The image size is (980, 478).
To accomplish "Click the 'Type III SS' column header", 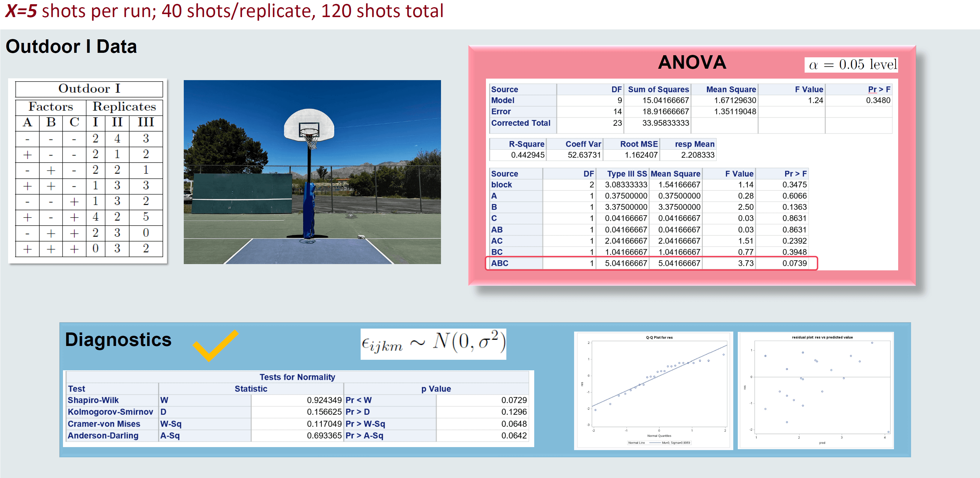I will [627, 174].
